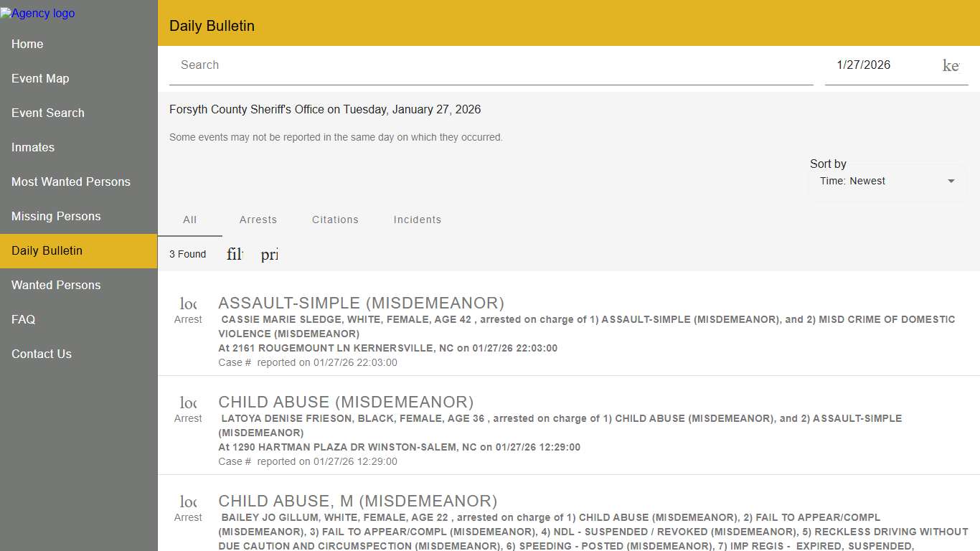This screenshot has width=980, height=551.
Task: Click the Agency logo image
Action: (37, 13)
